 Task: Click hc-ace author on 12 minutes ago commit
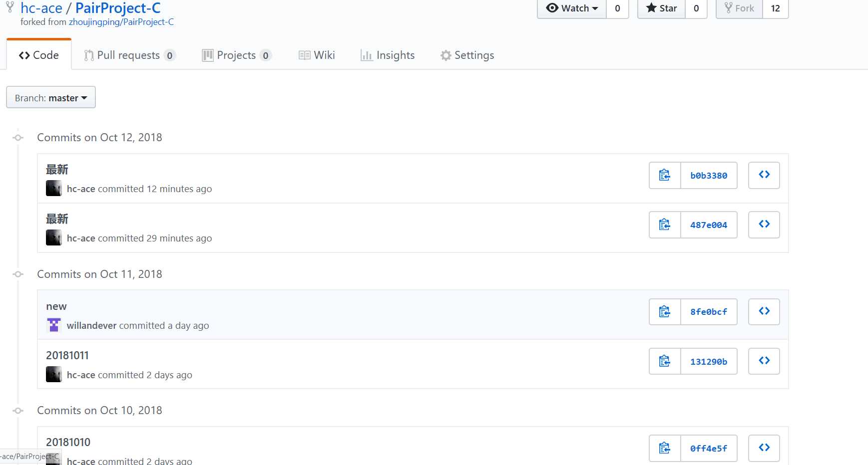(x=81, y=189)
